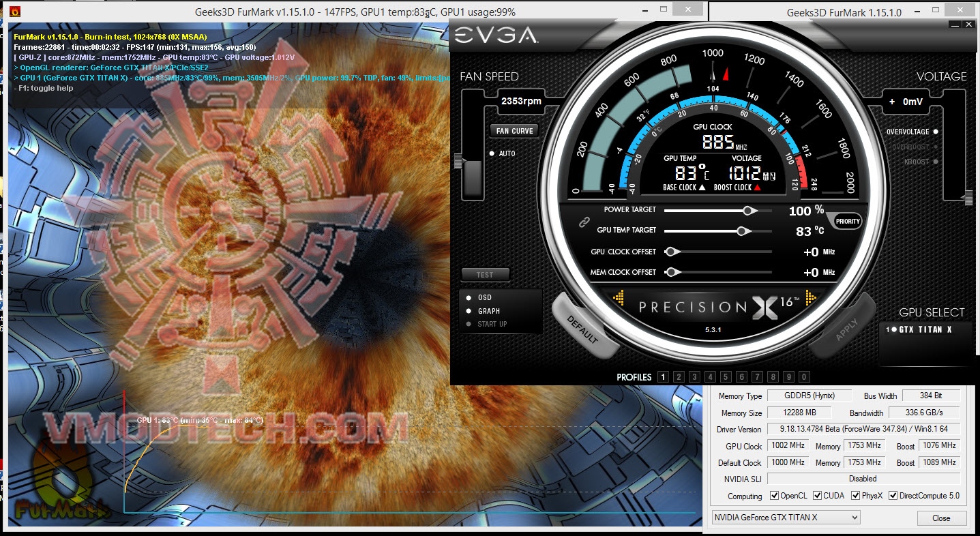Select profile 1 in Precision X
980x536 pixels.
pyautogui.click(x=663, y=377)
